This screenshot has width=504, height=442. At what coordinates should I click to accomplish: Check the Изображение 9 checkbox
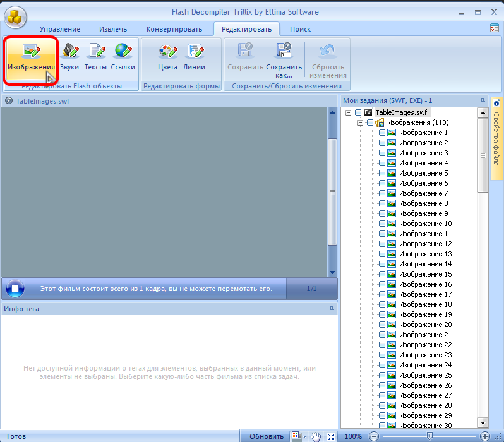coord(382,213)
